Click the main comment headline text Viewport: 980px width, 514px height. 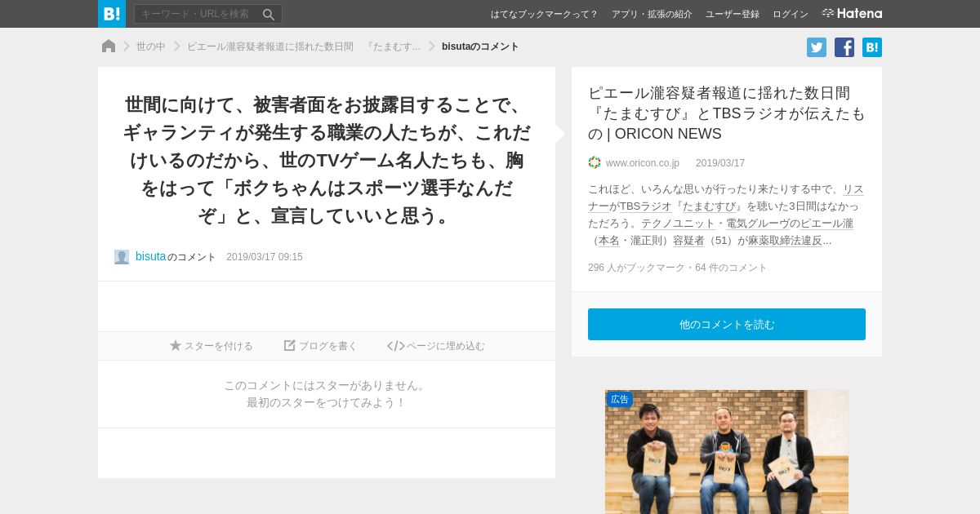tap(327, 160)
